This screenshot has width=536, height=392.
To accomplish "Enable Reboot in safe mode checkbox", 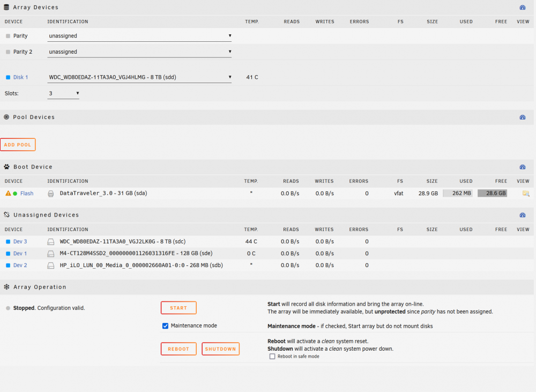I will [x=272, y=356].
